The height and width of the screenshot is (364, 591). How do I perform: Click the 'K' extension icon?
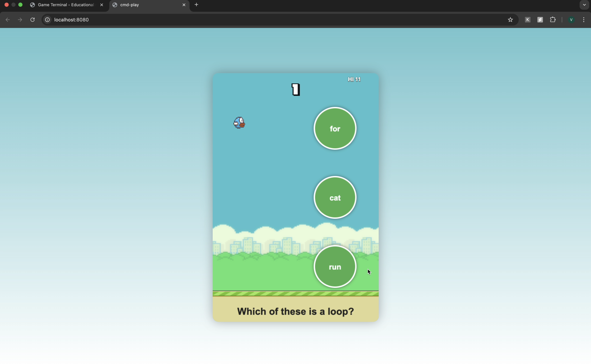(527, 20)
